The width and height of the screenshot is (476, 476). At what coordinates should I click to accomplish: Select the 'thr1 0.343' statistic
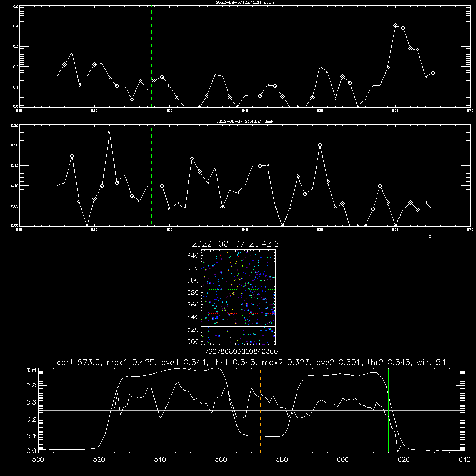(x=234, y=362)
